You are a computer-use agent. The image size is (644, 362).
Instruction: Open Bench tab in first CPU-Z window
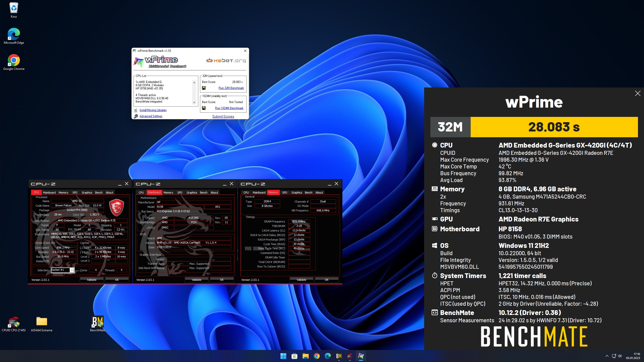(99, 193)
